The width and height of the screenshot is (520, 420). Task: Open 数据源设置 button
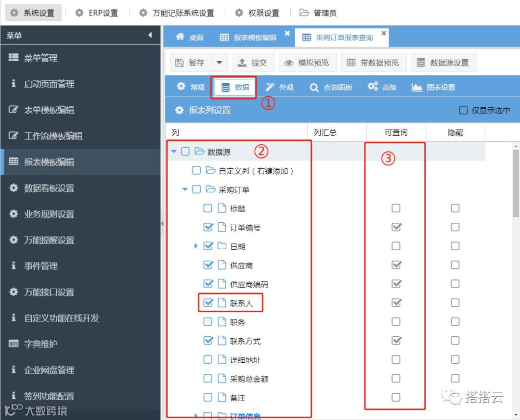coord(444,63)
